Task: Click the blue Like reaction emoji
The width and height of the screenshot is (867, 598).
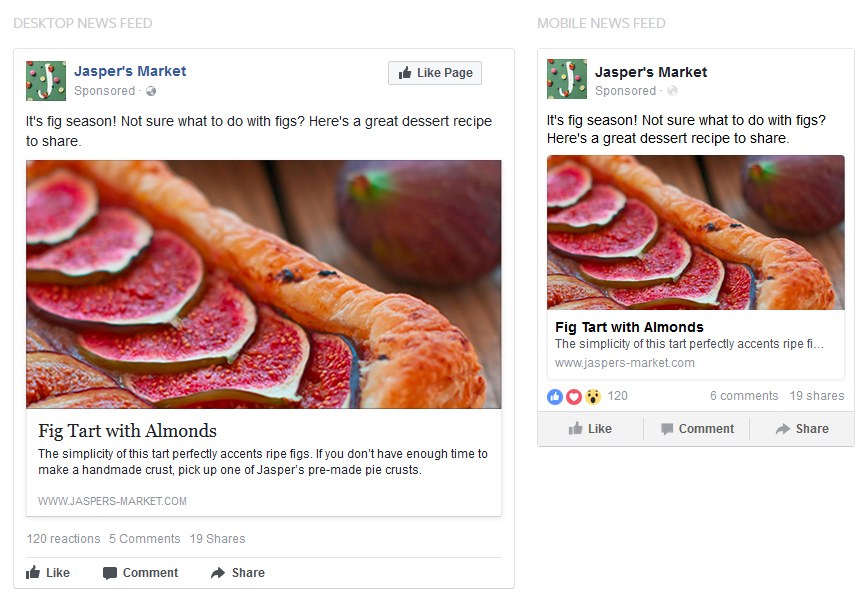Action: coord(555,396)
